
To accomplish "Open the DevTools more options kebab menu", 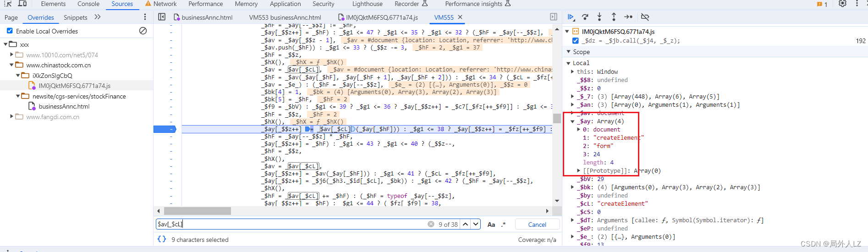I will pos(857,4).
